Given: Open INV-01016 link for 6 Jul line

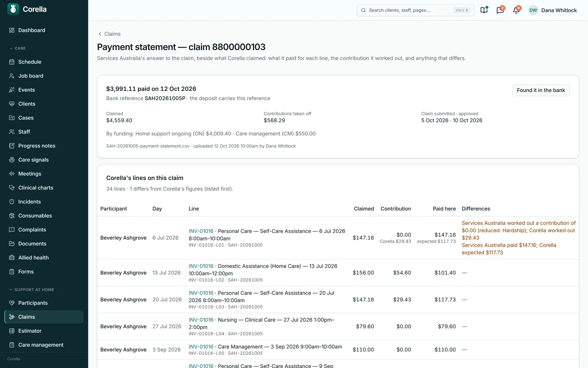Looking at the screenshot, I should [x=201, y=231].
